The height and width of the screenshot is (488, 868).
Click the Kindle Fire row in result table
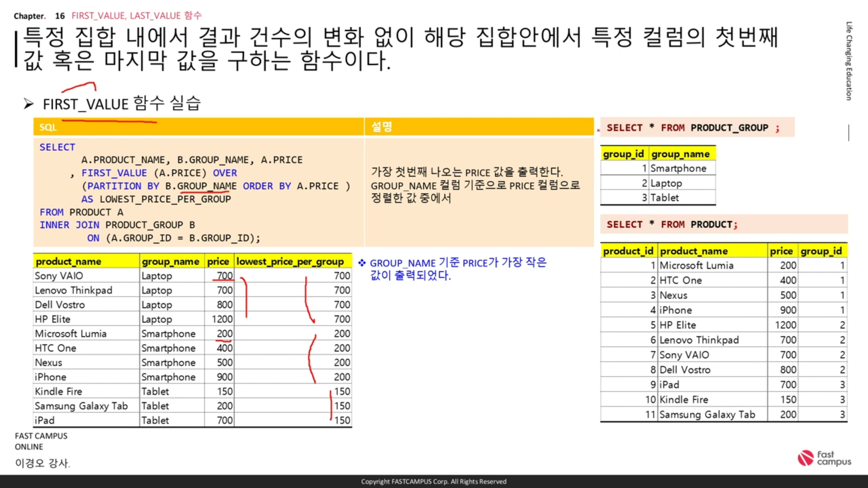[x=59, y=392]
